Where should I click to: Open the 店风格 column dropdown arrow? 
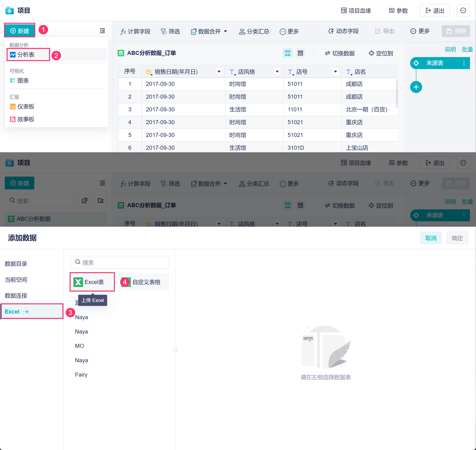pyautogui.click(x=277, y=71)
